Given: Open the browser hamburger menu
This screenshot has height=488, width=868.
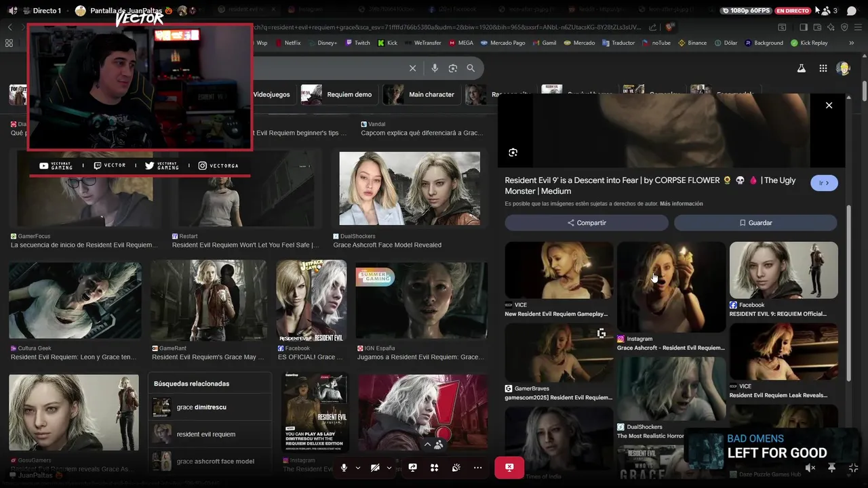Looking at the screenshot, I should tap(858, 27).
